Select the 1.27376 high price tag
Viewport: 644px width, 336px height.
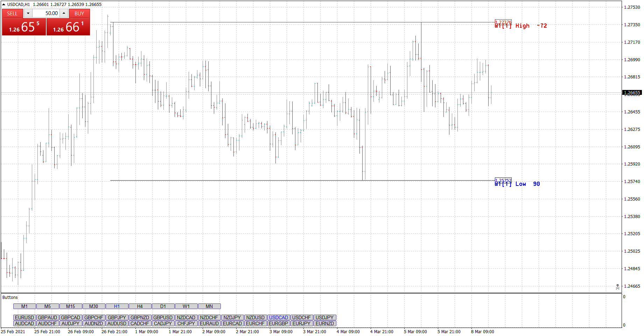pos(503,22)
